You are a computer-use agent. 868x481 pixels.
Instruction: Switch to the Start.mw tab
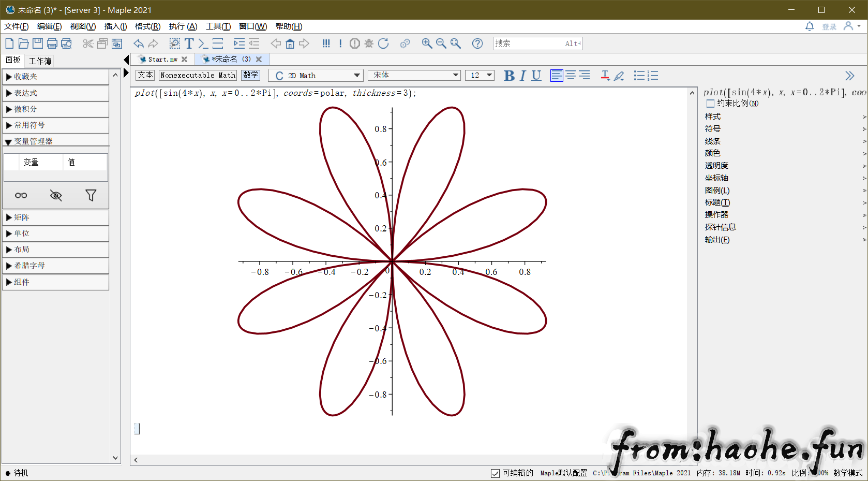(x=162, y=60)
